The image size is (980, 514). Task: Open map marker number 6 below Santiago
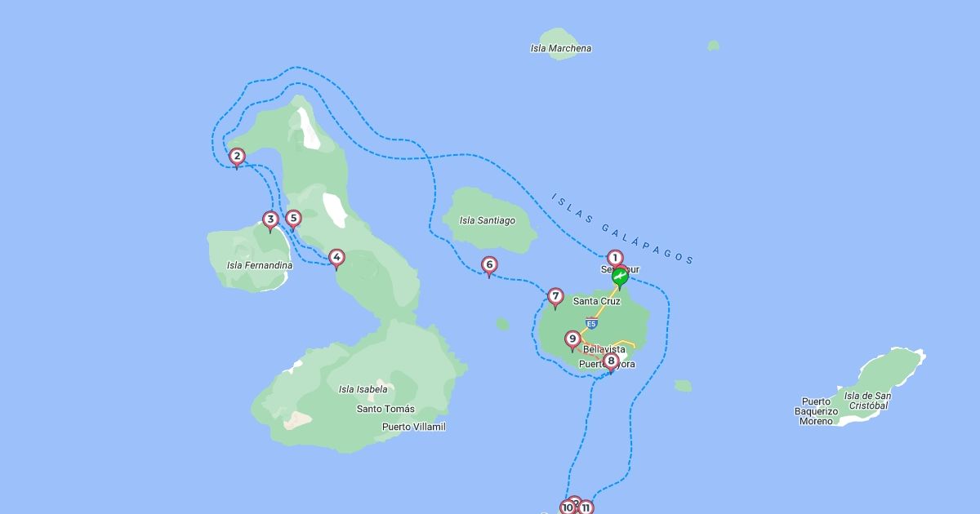coord(488,265)
